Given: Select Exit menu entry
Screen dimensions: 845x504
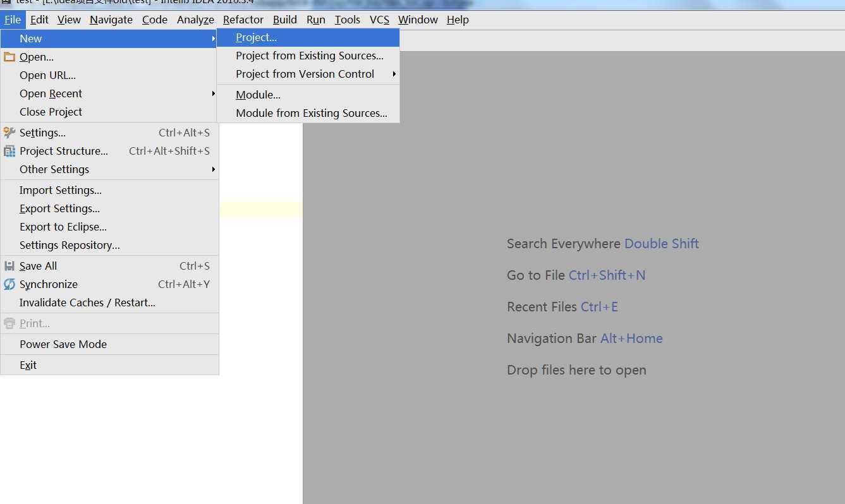Looking at the screenshot, I should point(109,365).
